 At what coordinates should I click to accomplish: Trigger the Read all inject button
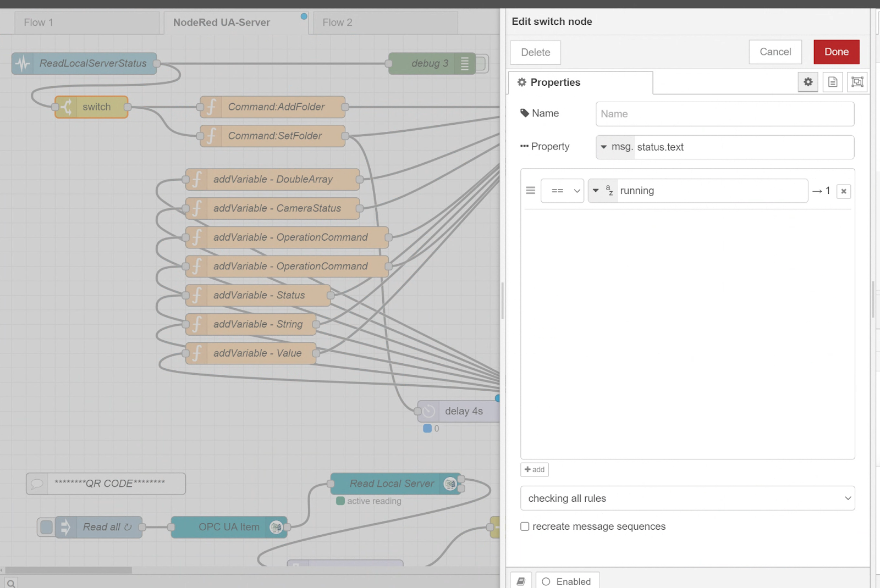click(x=46, y=527)
